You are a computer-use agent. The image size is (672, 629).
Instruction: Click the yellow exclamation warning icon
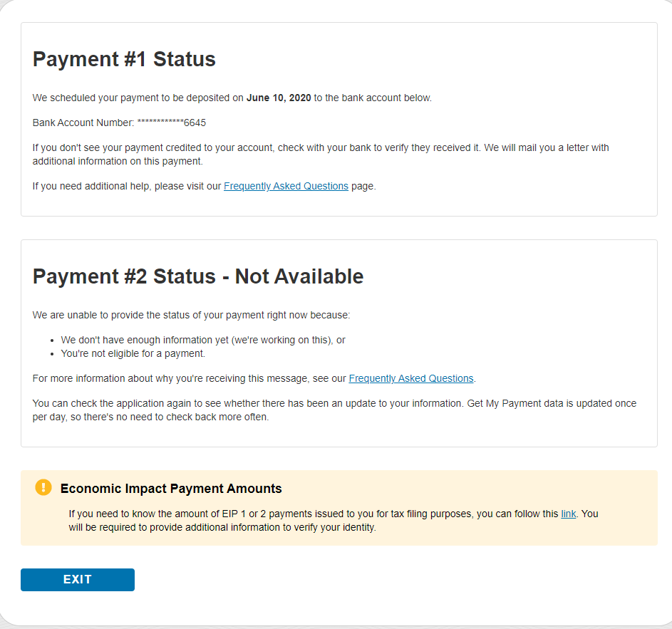[43, 488]
